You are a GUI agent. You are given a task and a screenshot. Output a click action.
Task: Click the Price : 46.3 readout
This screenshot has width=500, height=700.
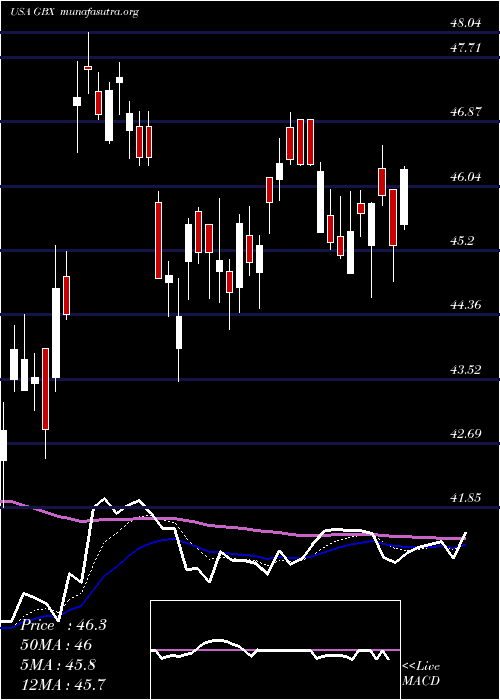tap(63, 625)
